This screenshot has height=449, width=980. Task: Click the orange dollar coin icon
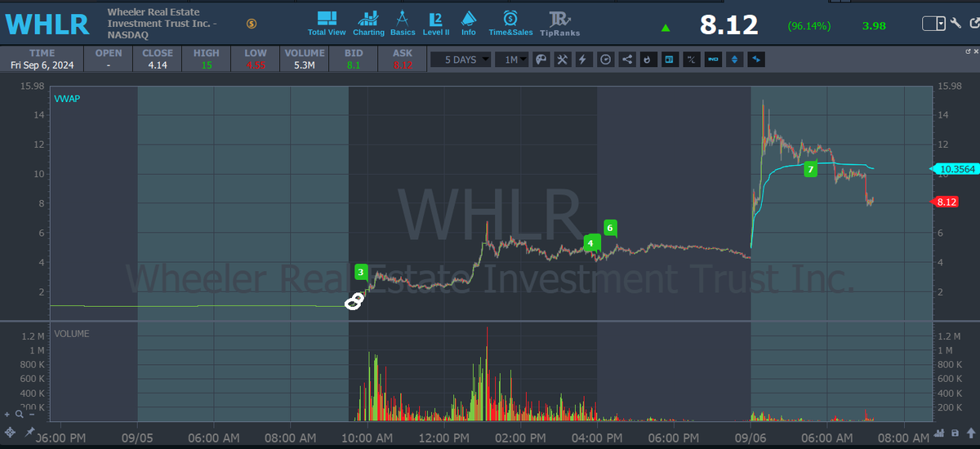click(x=252, y=24)
